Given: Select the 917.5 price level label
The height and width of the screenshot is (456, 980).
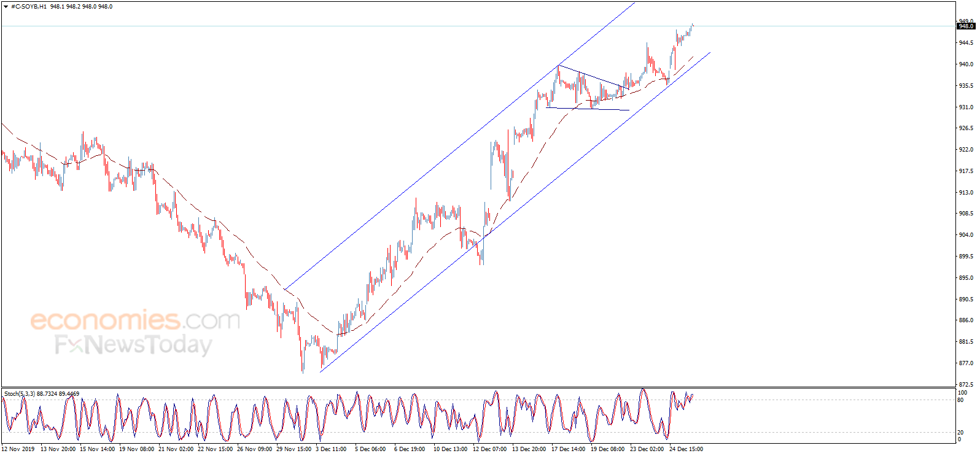Looking at the screenshot, I should tap(966, 171).
